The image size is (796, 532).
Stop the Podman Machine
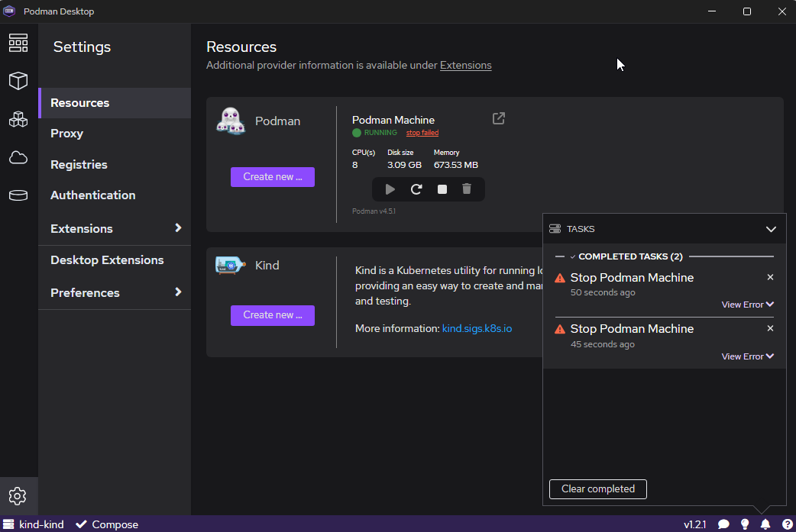[x=442, y=189]
